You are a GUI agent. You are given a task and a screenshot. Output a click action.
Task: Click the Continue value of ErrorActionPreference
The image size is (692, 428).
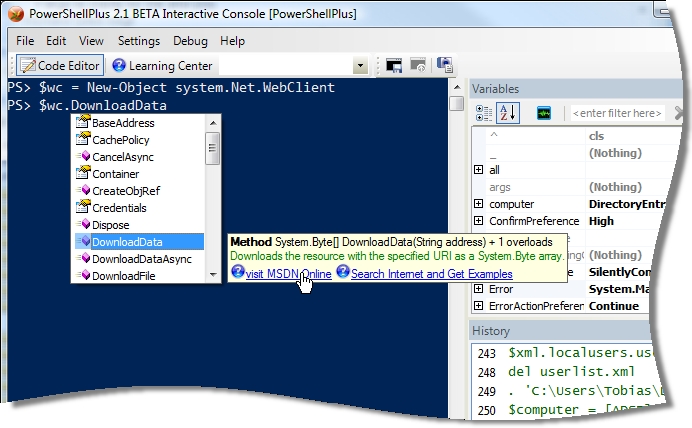click(x=613, y=306)
